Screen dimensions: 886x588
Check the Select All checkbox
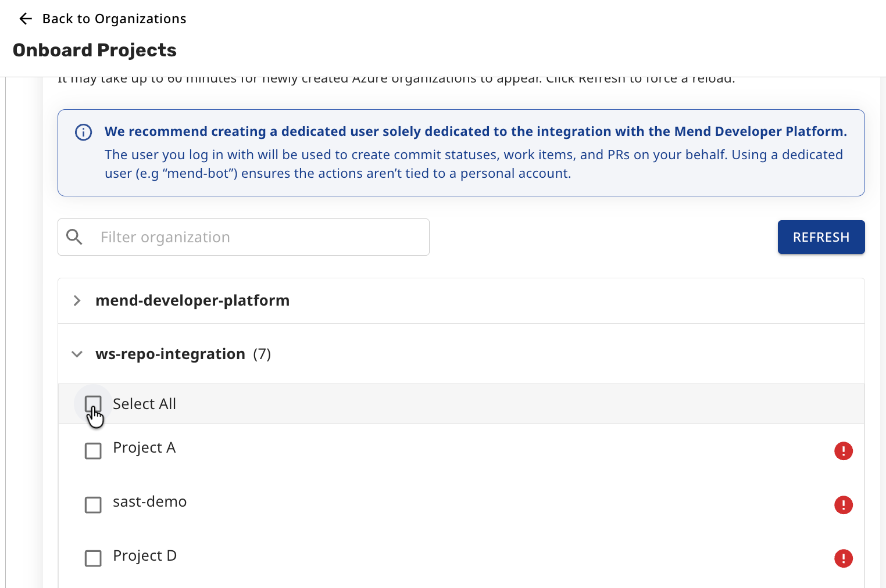click(93, 404)
